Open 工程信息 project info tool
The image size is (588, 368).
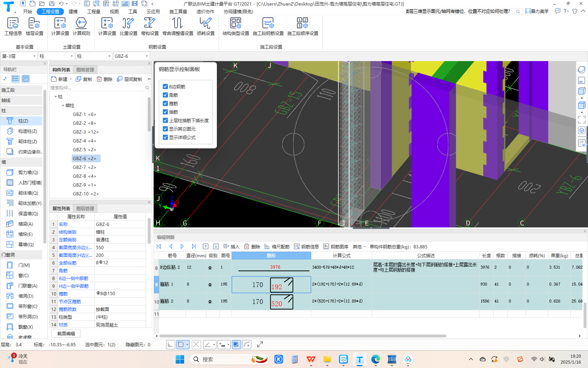click(x=13, y=27)
